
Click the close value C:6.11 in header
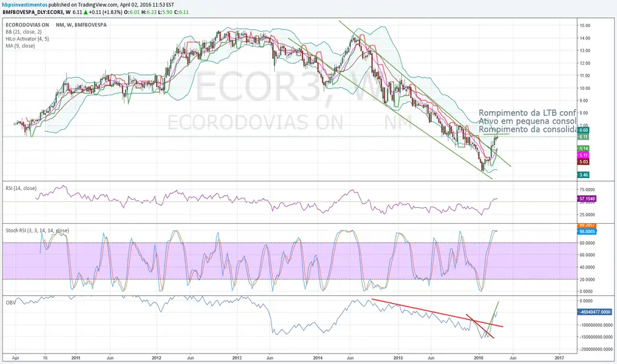pyautogui.click(x=181, y=12)
